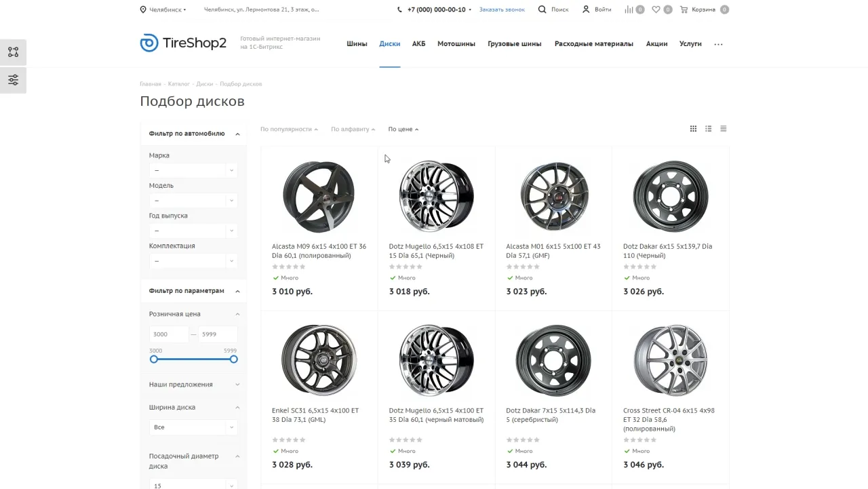Collapse Фильтр по параметрам section
Screen dimensions: 868x489
(237, 291)
